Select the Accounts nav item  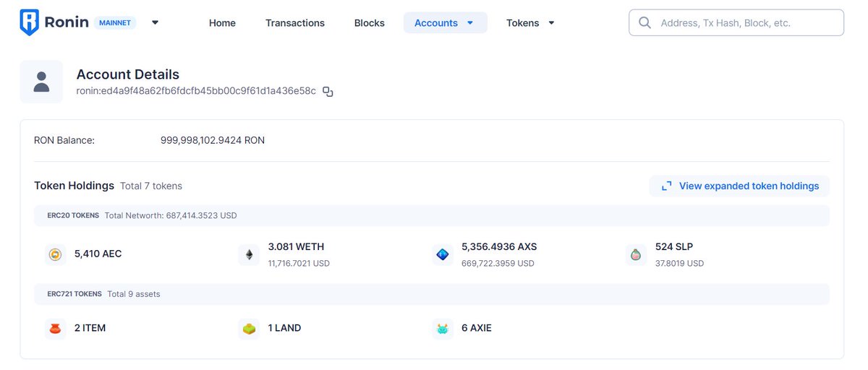pos(446,23)
